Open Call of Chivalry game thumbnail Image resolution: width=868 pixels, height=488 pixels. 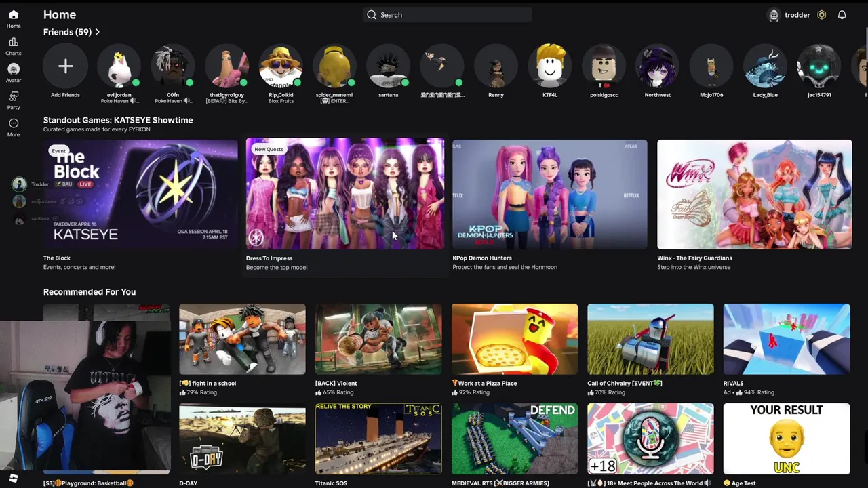(650, 339)
